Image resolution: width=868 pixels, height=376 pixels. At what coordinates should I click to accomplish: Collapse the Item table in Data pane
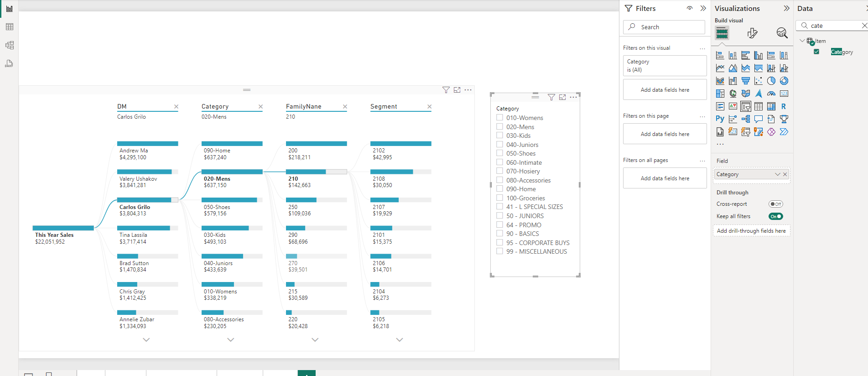(x=802, y=41)
